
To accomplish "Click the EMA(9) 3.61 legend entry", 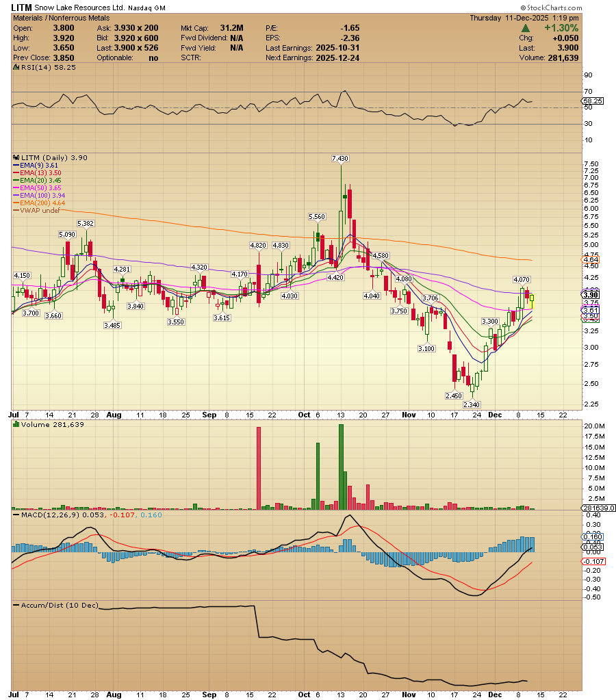I will (x=36, y=165).
